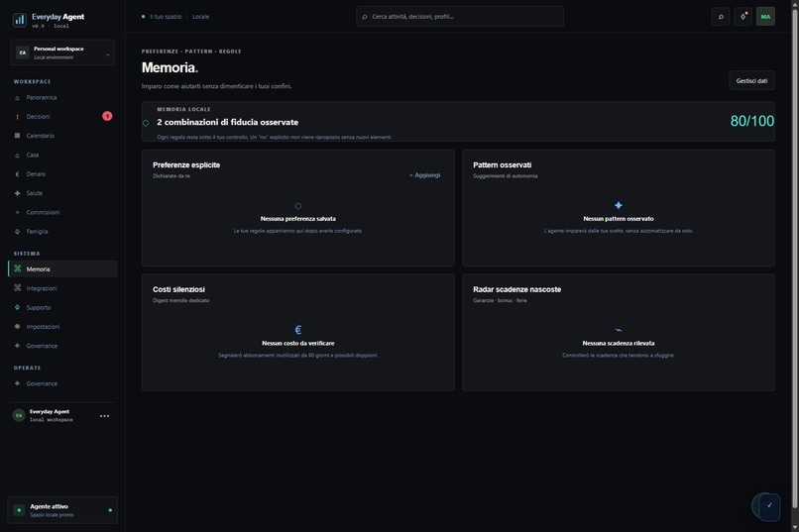
Task: Click the Governance icon under Operate
Action: click(17, 383)
